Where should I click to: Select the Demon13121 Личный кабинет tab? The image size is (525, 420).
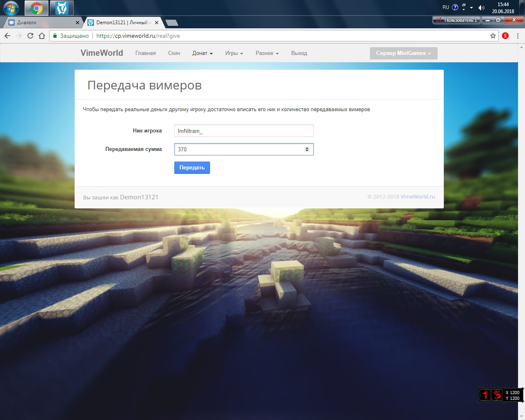click(x=122, y=23)
